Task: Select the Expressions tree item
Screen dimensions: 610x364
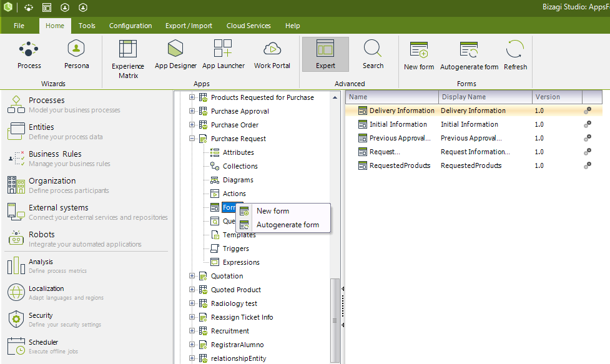Action: 235,262
